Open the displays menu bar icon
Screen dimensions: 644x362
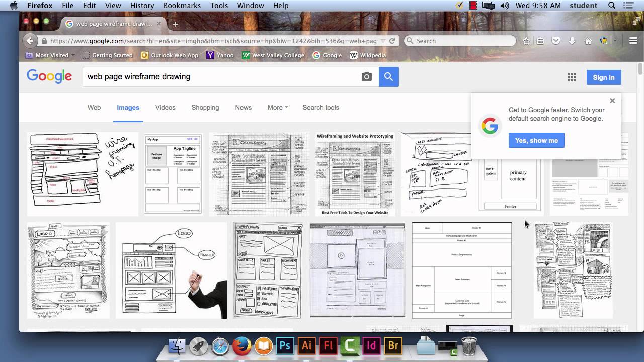point(488,6)
